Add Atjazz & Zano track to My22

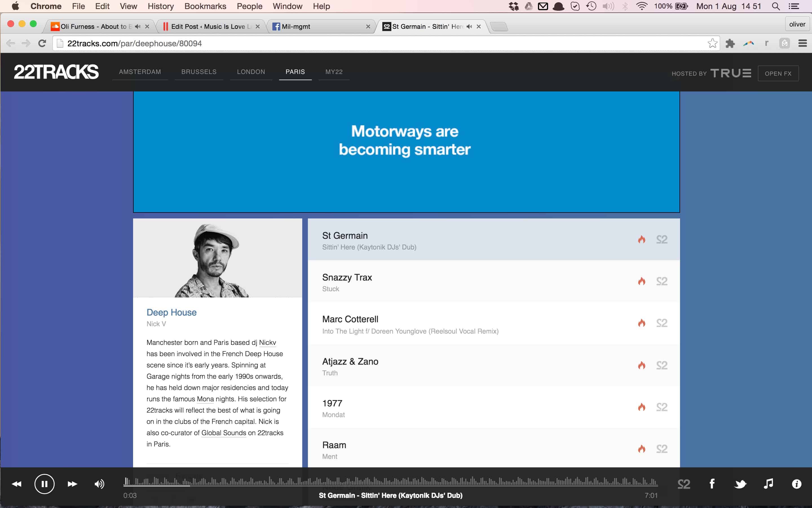pos(662,365)
